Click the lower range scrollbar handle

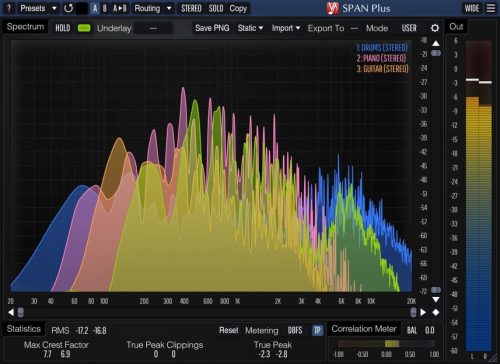tap(436, 290)
